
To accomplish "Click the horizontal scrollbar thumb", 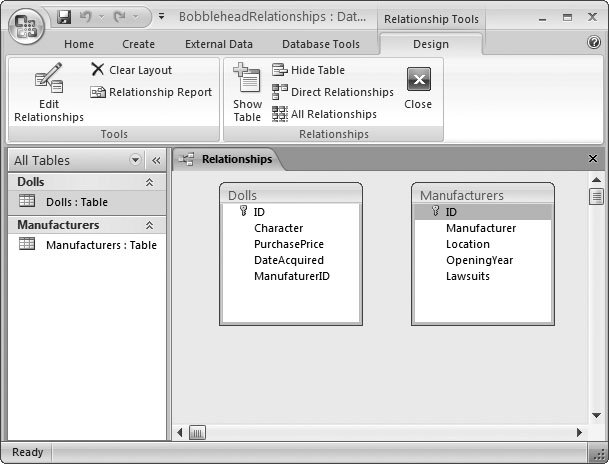I will [197, 432].
